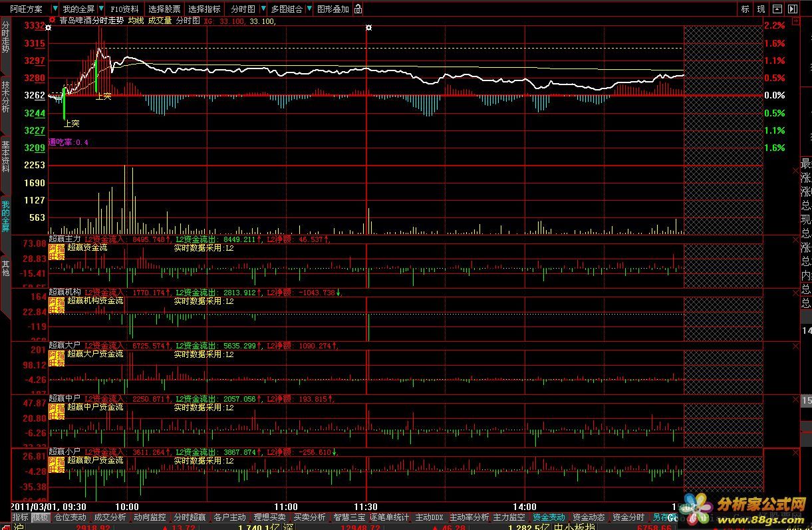Image resolution: width=812 pixels, height=530 pixels.
Task: Click the 图形叠加 button
Action: pyautogui.click(x=333, y=9)
